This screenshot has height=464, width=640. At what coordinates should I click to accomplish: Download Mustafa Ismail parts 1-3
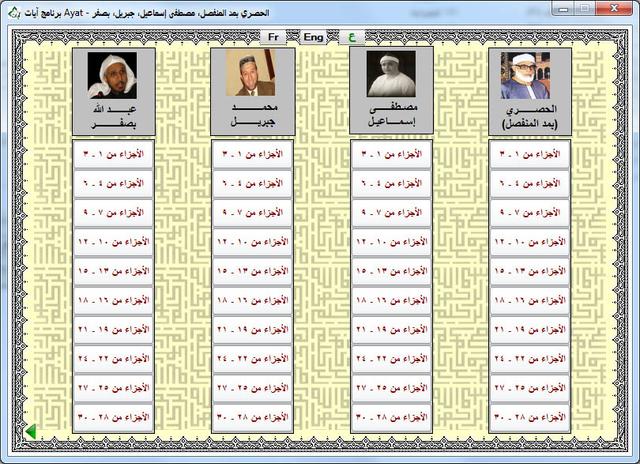click(391, 154)
